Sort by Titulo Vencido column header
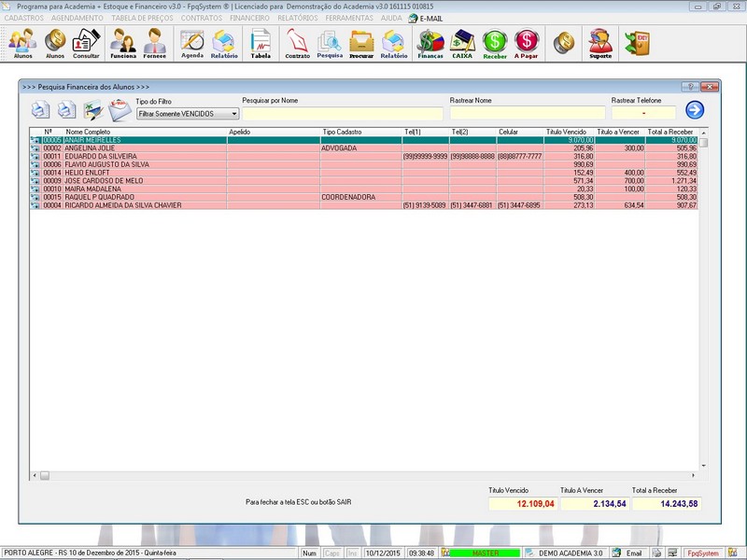 569,132
